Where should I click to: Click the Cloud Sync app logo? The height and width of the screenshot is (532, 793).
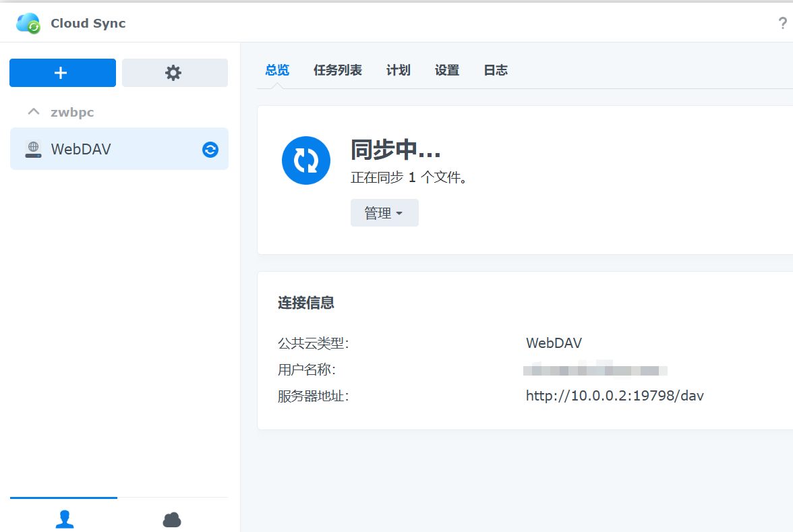point(28,23)
